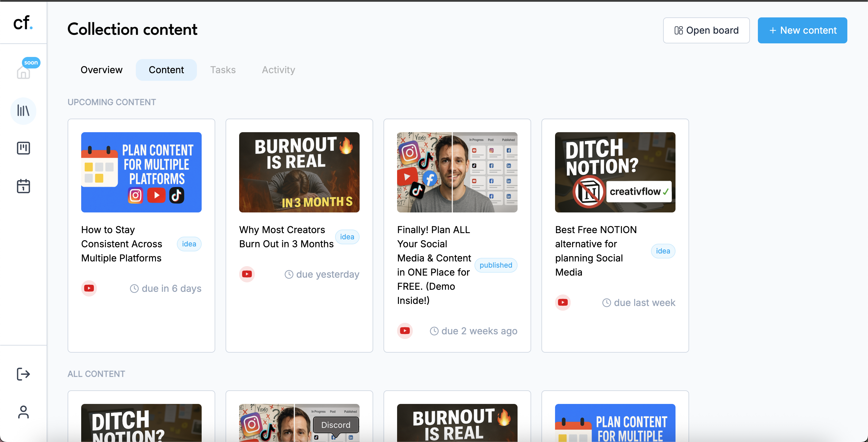Click YouTube icon on Burn Out card

247,274
